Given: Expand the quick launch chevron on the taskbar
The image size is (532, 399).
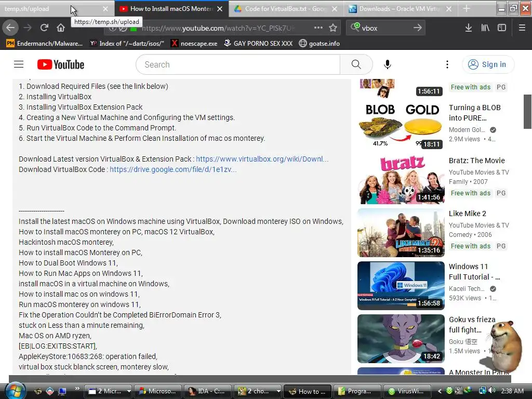Looking at the screenshot, I should 77,389.
